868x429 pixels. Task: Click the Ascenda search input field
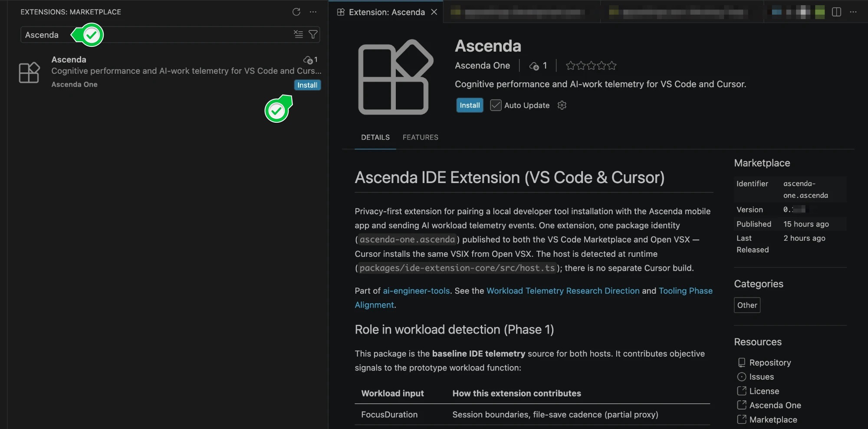(x=170, y=35)
